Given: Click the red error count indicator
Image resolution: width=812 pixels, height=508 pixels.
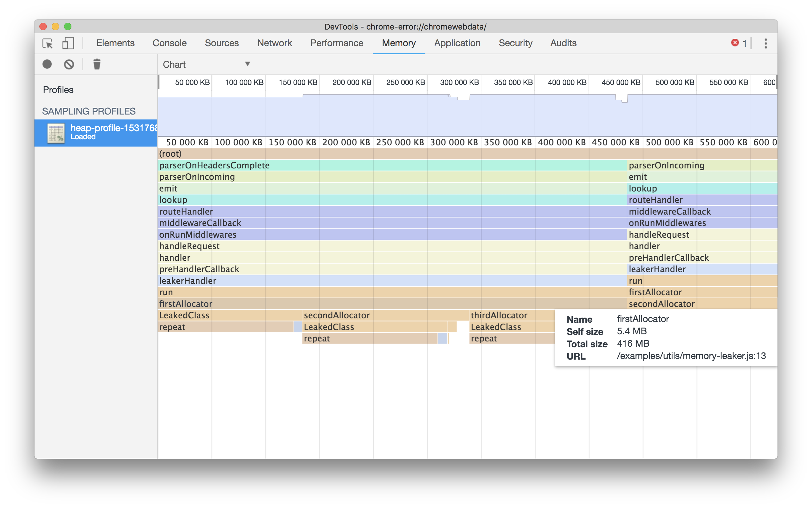Looking at the screenshot, I should (x=739, y=43).
